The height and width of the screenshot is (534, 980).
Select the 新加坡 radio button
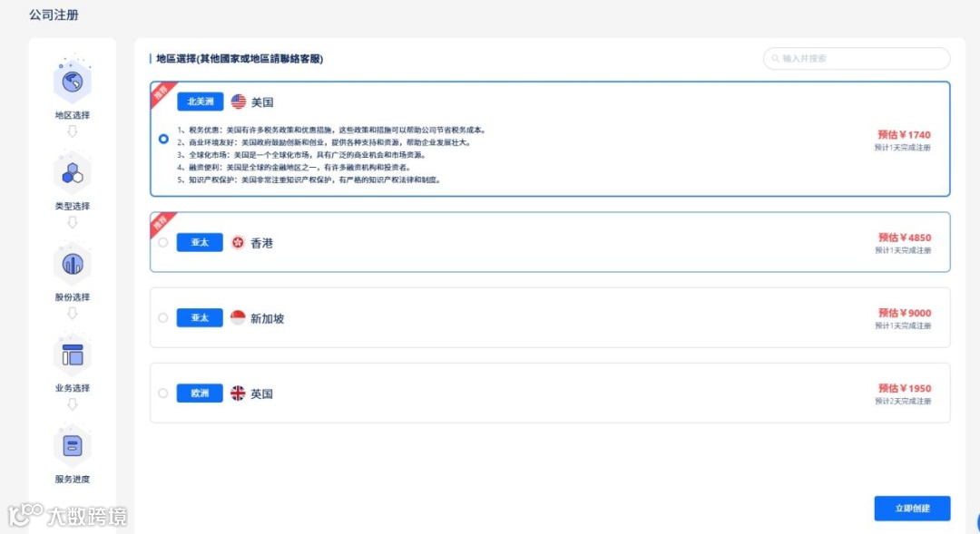coord(163,317)
